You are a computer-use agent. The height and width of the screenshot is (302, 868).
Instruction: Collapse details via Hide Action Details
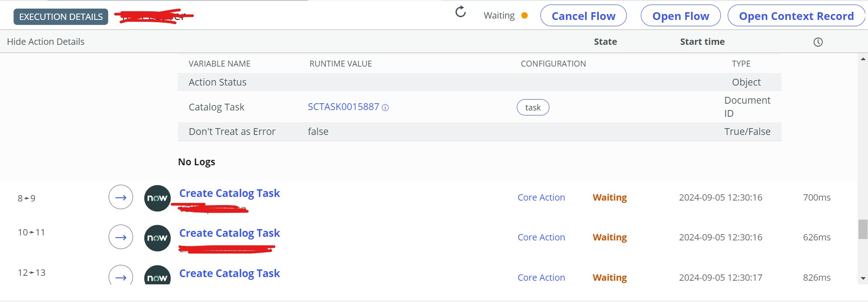click(46, 42)
